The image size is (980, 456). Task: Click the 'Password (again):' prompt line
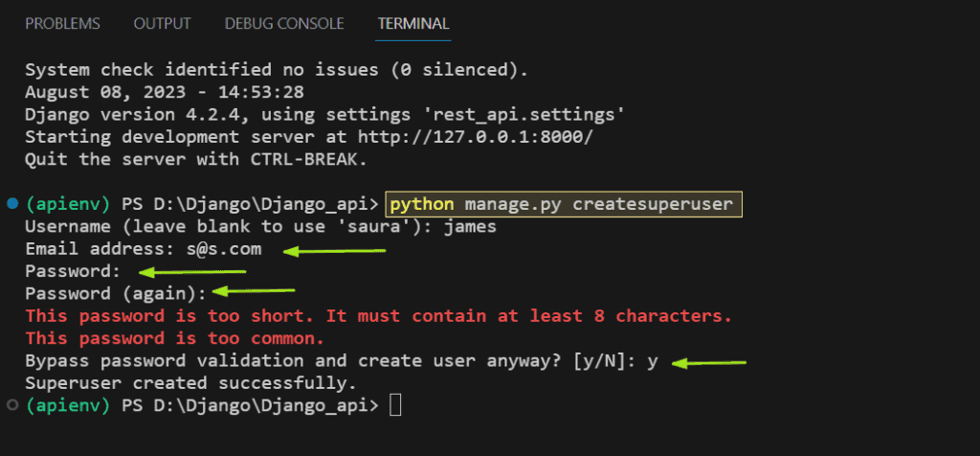coord(116,293)
